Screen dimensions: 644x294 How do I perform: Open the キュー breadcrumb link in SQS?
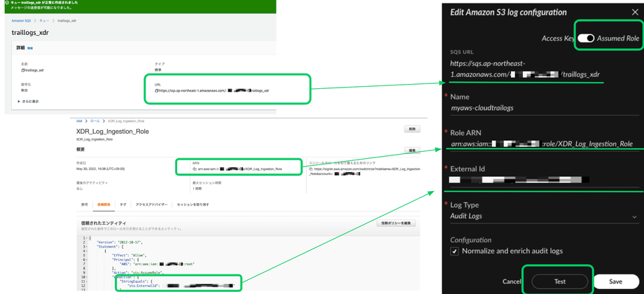pyautogui.click(x=43, y=20)
